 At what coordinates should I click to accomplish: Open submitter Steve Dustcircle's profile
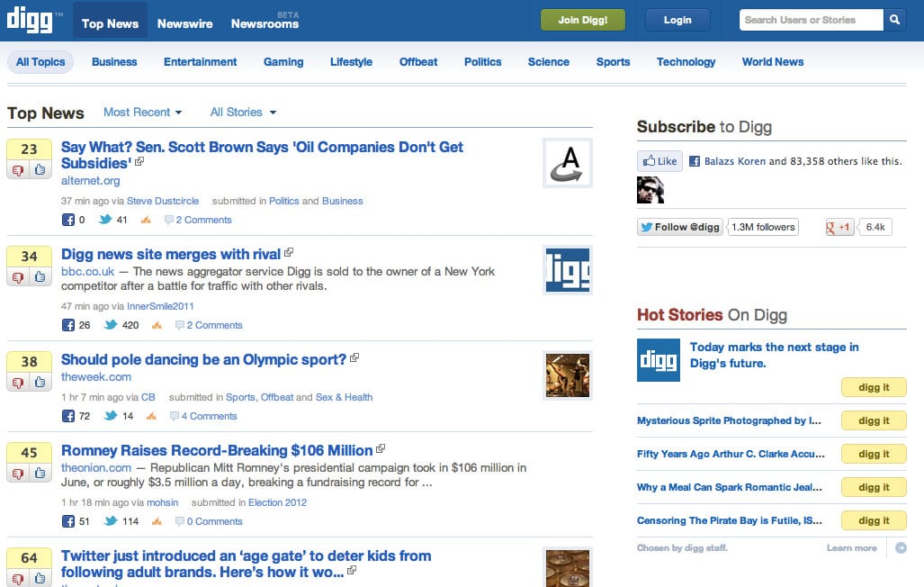(163, 201)
